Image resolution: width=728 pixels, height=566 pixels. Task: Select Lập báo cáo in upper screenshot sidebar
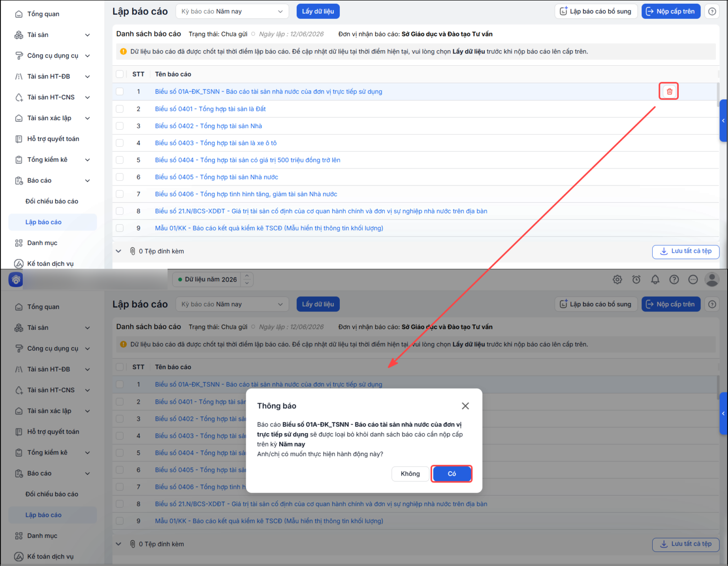53,222
